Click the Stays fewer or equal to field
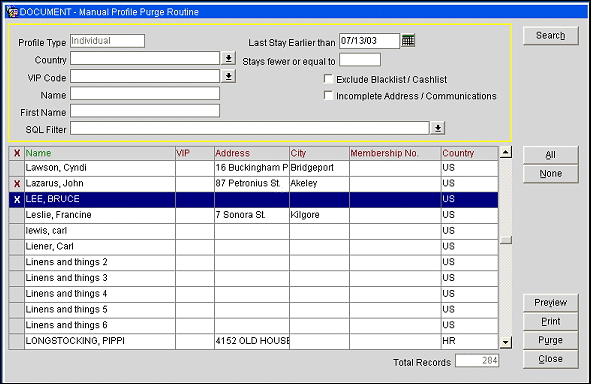The height and width of the screenshot is (384, 591). pos(360,60)
